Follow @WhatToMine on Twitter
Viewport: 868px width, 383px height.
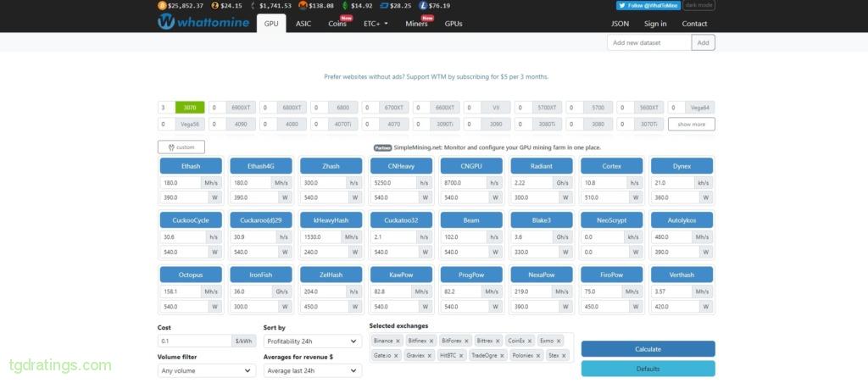coord(648,6)
